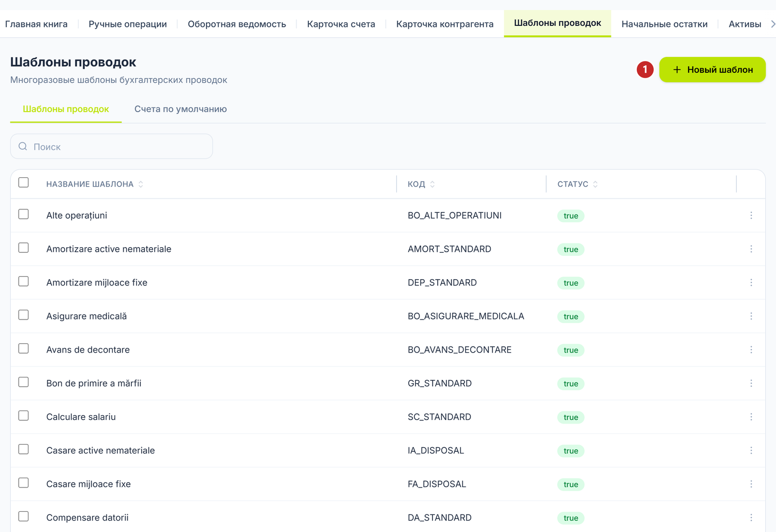Screen dimensions: 776x532
Task: Check the Amortizare mijloace fixe checkbox
Action: coord(23,281)
